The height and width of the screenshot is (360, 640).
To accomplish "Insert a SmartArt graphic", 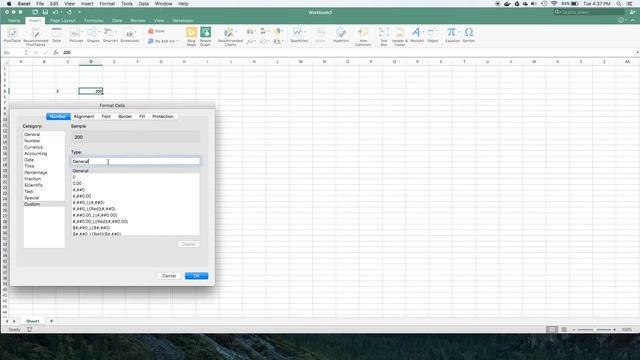I will [x=110, y=36].
